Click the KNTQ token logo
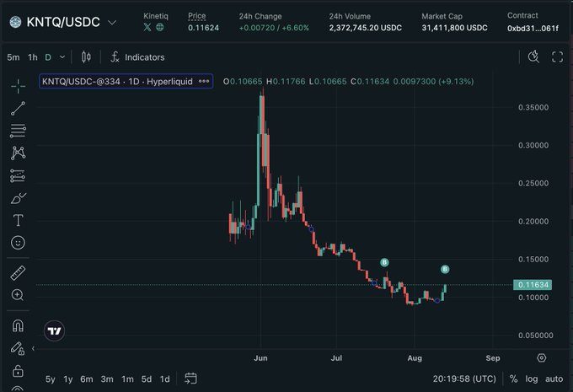The image size is (573, 392). click(x=15, y=22)
